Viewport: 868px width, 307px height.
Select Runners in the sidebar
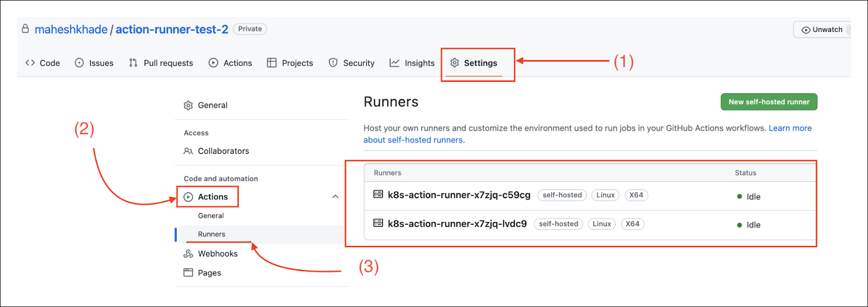click(212, 234)
